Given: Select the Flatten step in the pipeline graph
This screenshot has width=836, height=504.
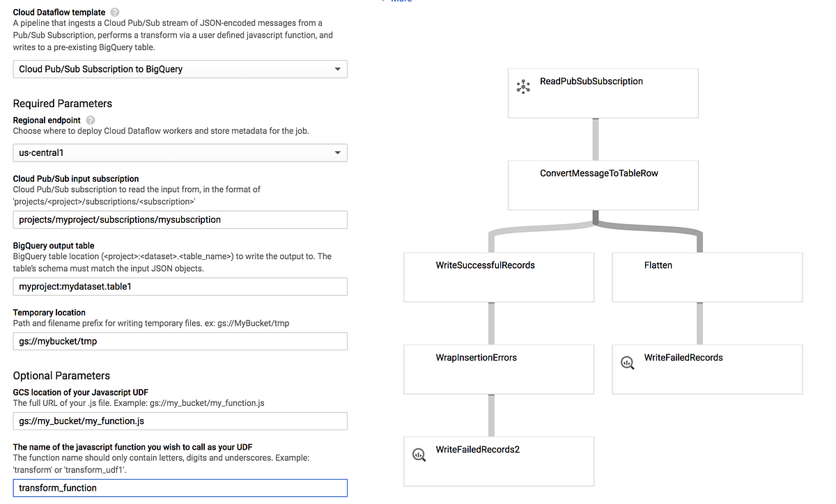Looking at the screenshot, I should (x=706, y=277).
